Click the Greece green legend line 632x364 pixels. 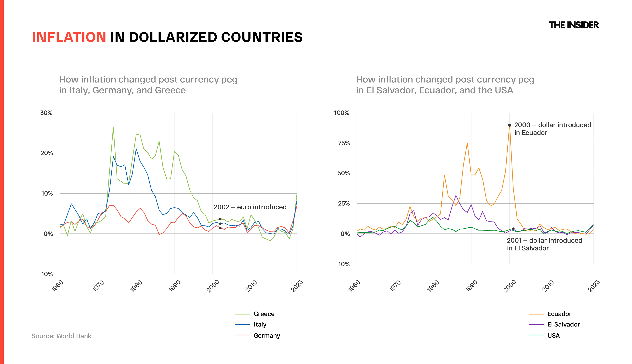click(x=242, y=314)
